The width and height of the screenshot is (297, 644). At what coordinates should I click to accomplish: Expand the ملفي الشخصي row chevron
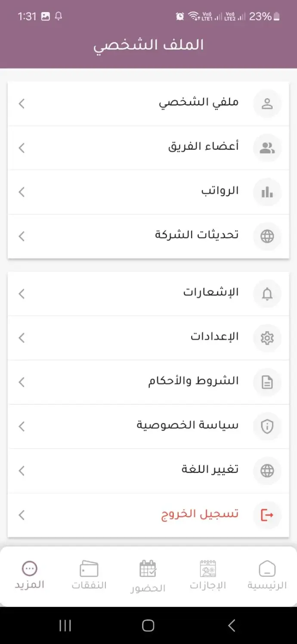(x=22, y=104)
